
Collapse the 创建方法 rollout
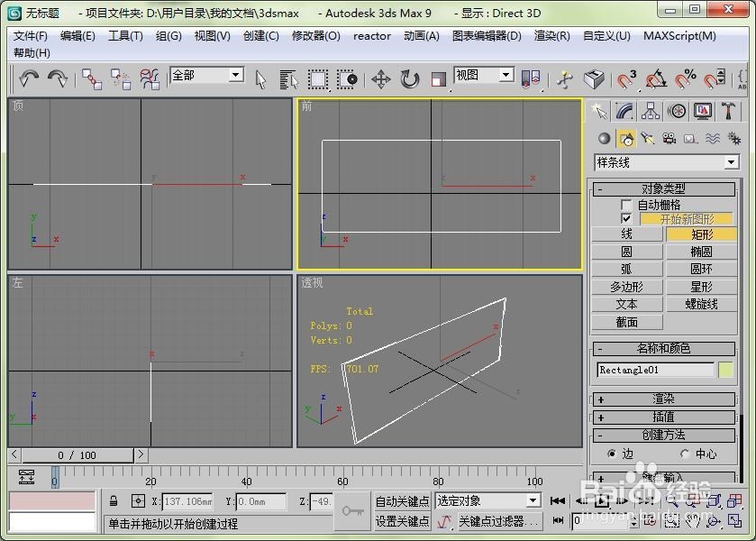pyautogui.click(x=663, y=435)
